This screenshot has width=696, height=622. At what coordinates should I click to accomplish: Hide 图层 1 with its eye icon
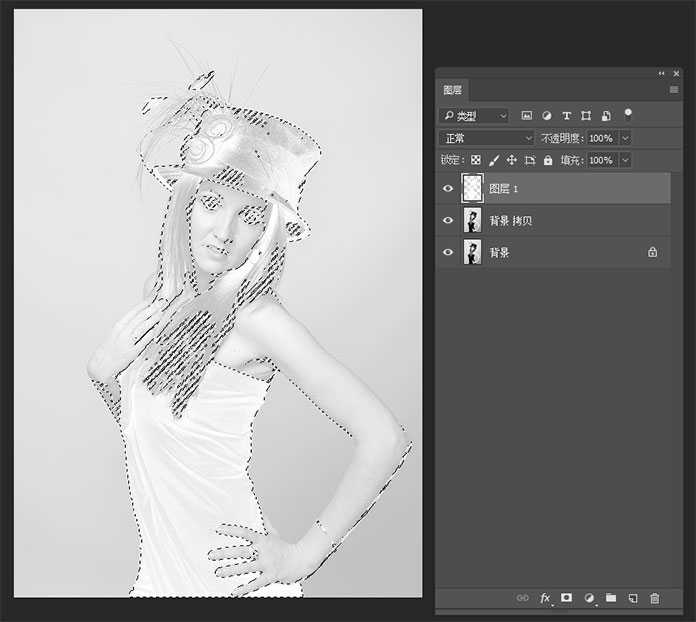[448, 188]
